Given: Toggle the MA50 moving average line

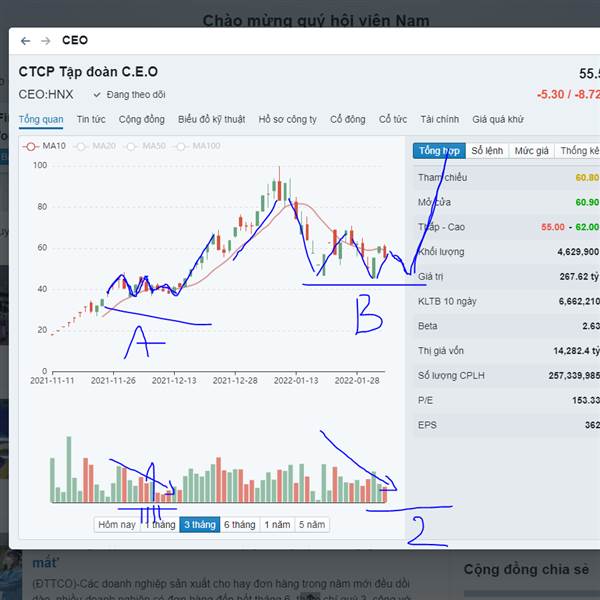Looking at the screenshot, I should click(144, 146).
